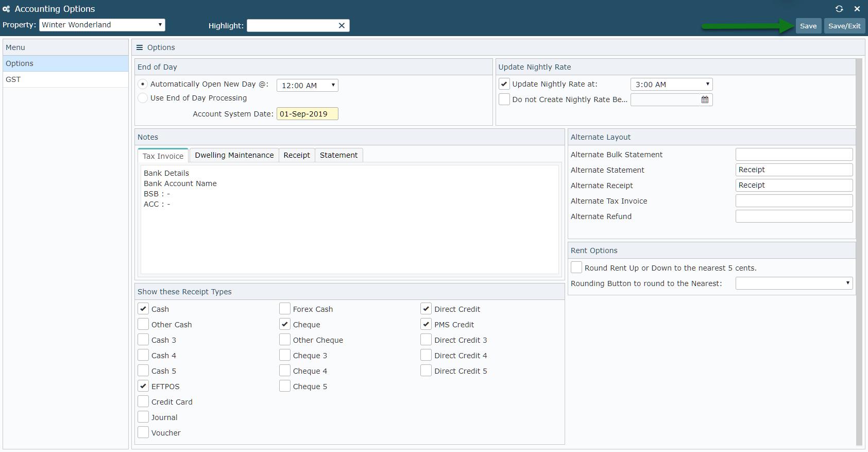Close the Accounting Options window
868x452 pixels.
point(857,9)
